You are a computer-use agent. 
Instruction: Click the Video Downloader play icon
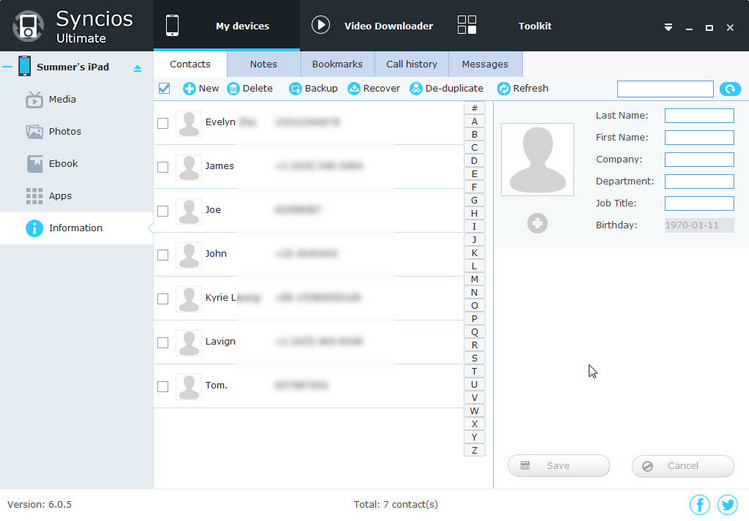(321, 25)
